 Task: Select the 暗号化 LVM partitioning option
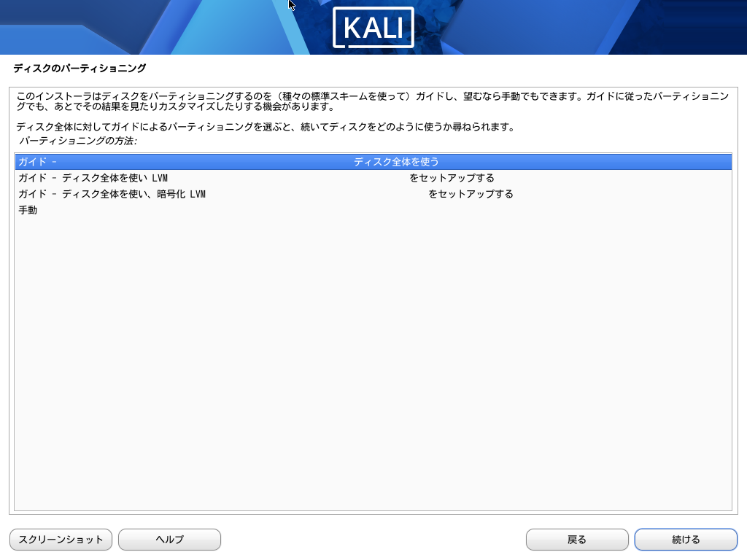(373, 194)
